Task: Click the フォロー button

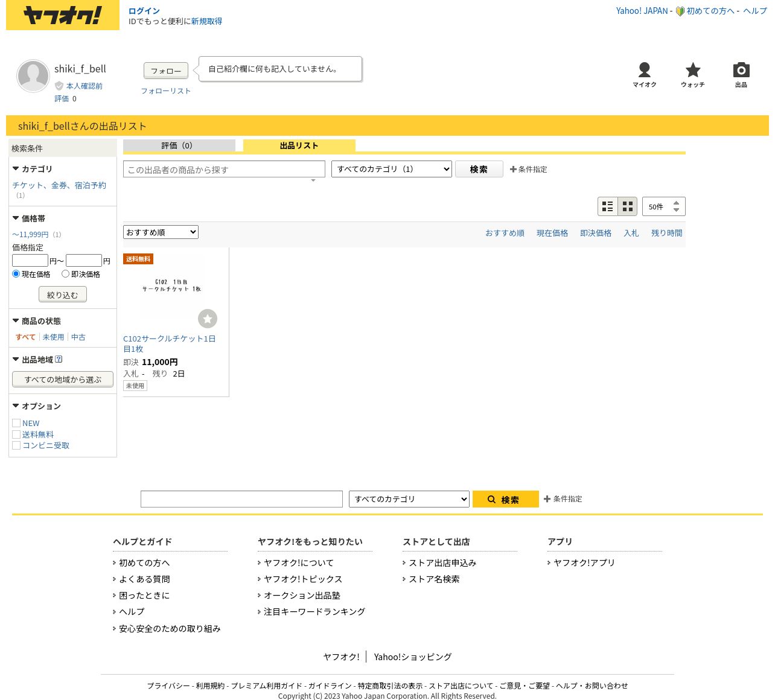Action: point(166,71)
